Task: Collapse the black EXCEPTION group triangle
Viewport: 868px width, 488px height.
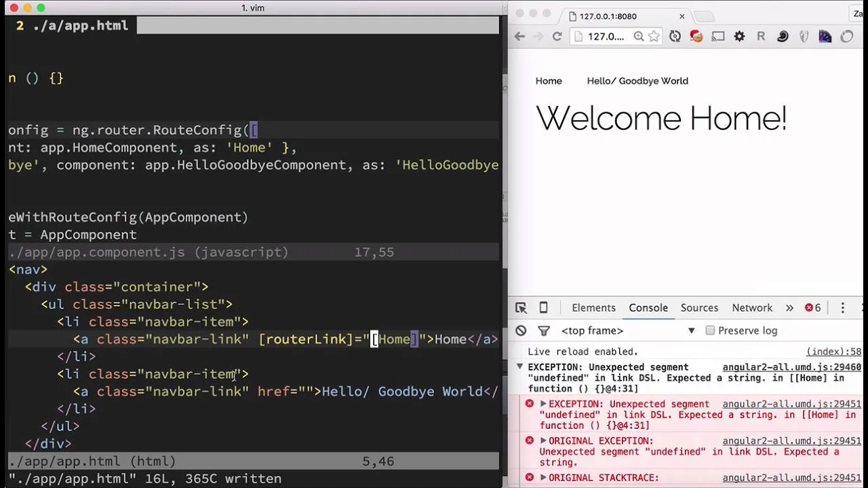Action: 520,367
